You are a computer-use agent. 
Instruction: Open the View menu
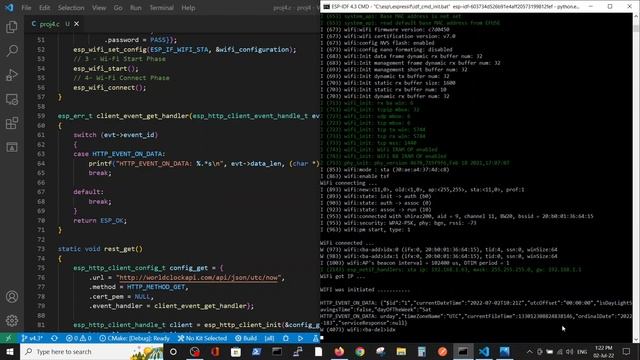tap(99, 8)
